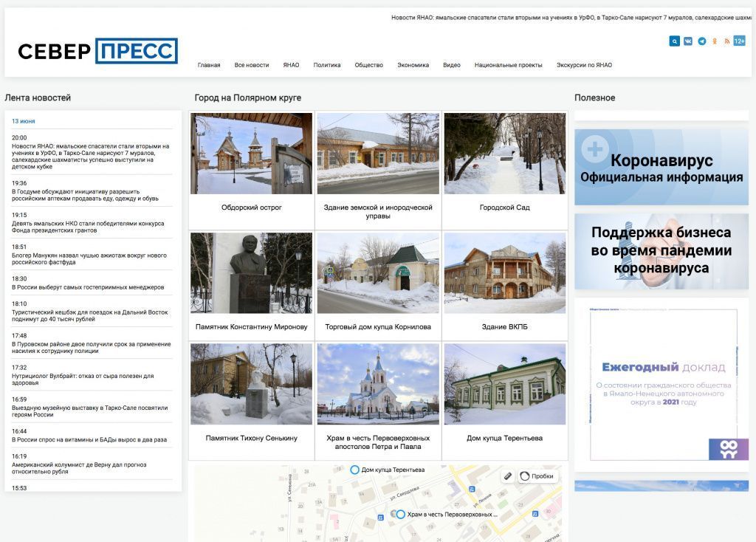Screen dimensions: 756x542
Task: Go to Национальные проекты menu section
Action: point(508,65)
